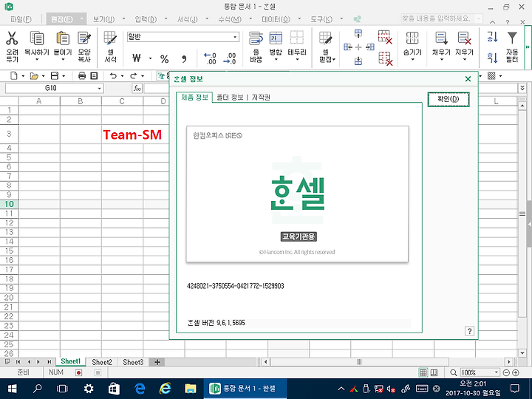
Task: Open Cell Format (셀 서식) icon
Action: pyautogui.click(x=110, y=38)
